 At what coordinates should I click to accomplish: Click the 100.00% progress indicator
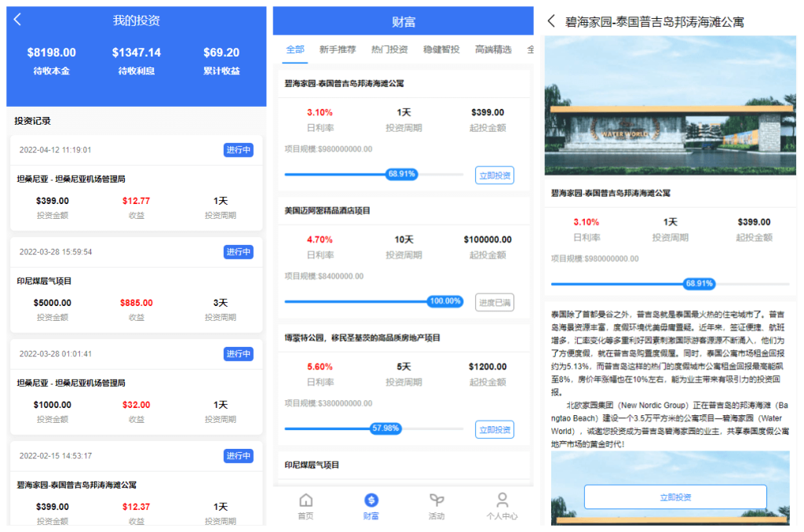[x=445, y=301]
